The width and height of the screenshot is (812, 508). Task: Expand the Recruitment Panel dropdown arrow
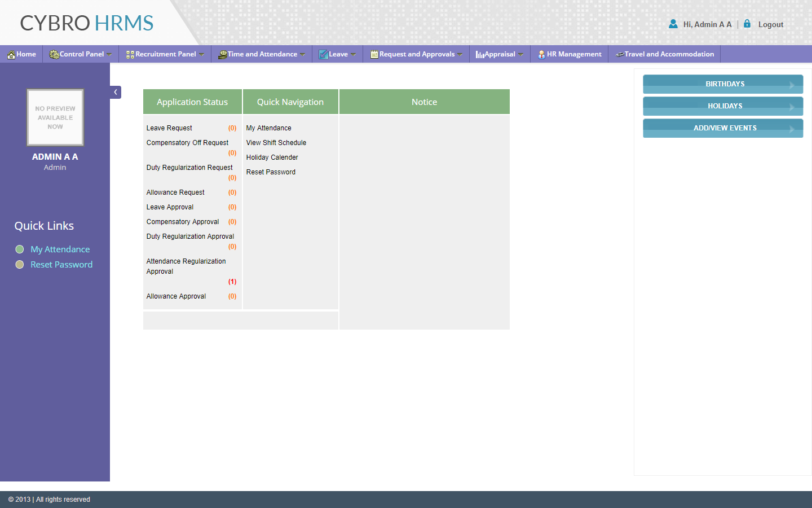click(x=202, y=55)
